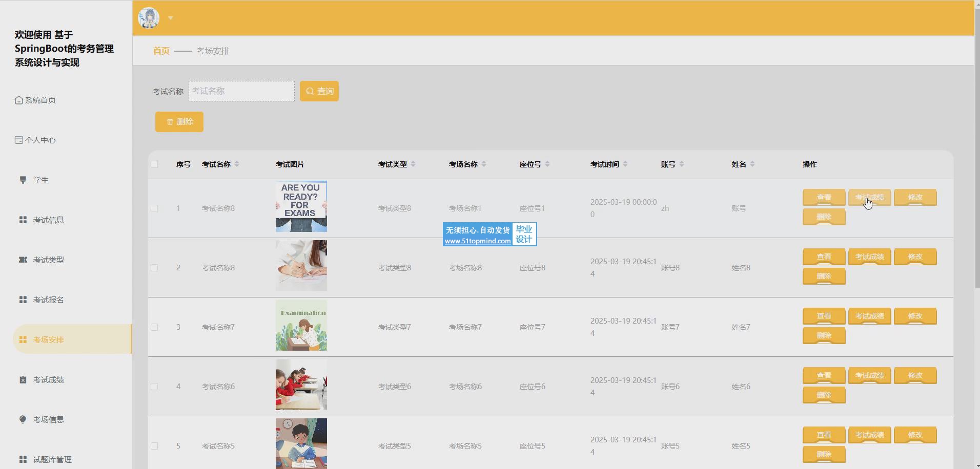Select the checkbox for row 4
Screen dimensions: 980x469
pos(154,387)
